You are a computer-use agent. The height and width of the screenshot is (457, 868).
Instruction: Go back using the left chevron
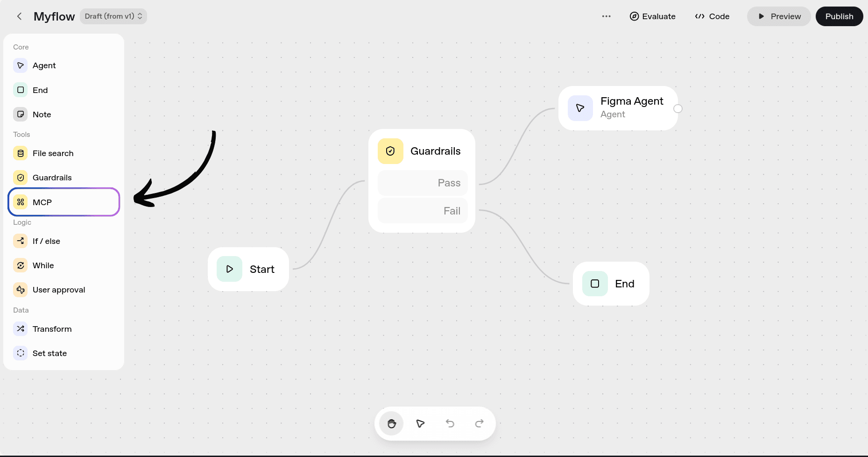coord(19,16)
